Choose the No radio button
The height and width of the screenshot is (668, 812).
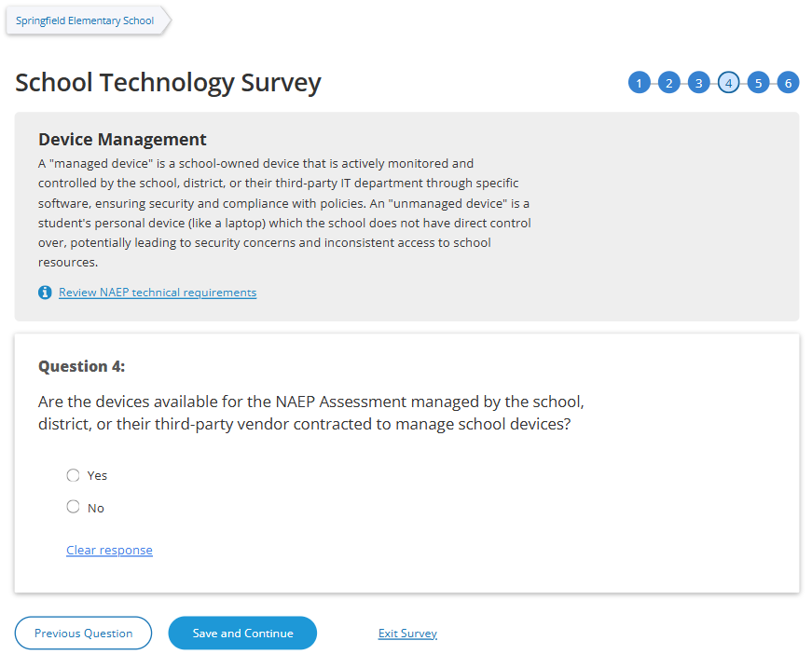coord(74,507)
